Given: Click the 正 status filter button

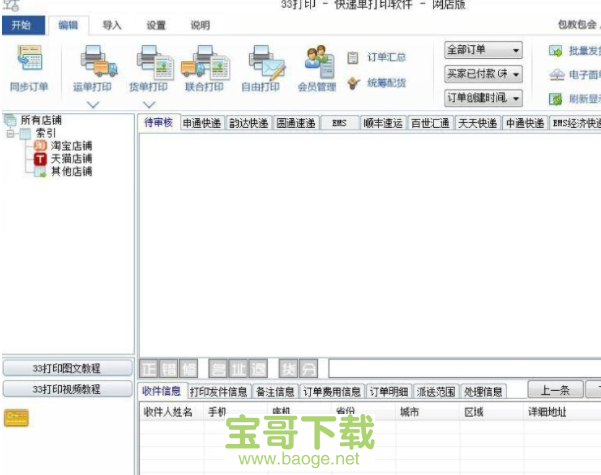Looking at the screenshot, I should [x=148, y=369].
